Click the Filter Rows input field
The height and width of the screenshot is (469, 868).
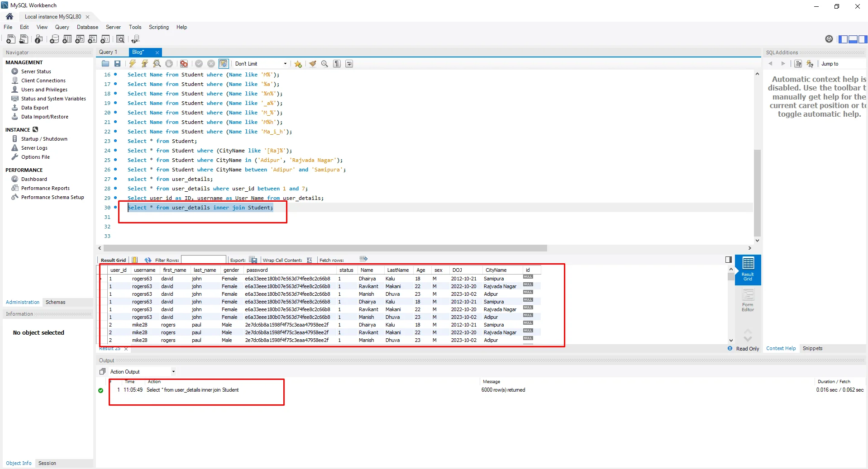(203, 260)
